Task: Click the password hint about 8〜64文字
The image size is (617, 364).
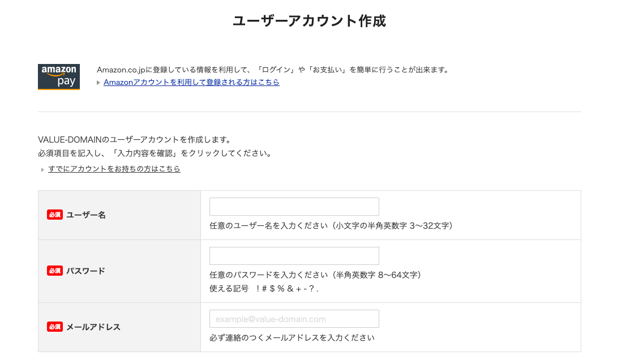Action: [315, 275]
